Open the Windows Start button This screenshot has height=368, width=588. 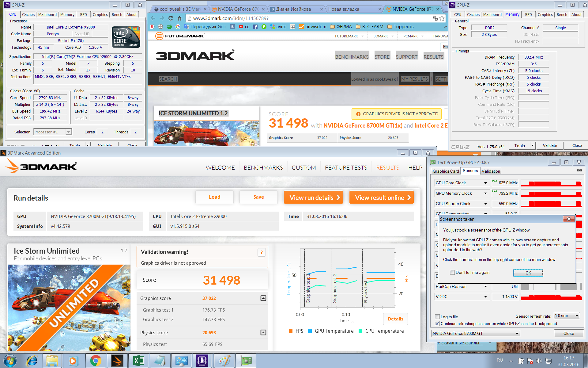point(10,361)
